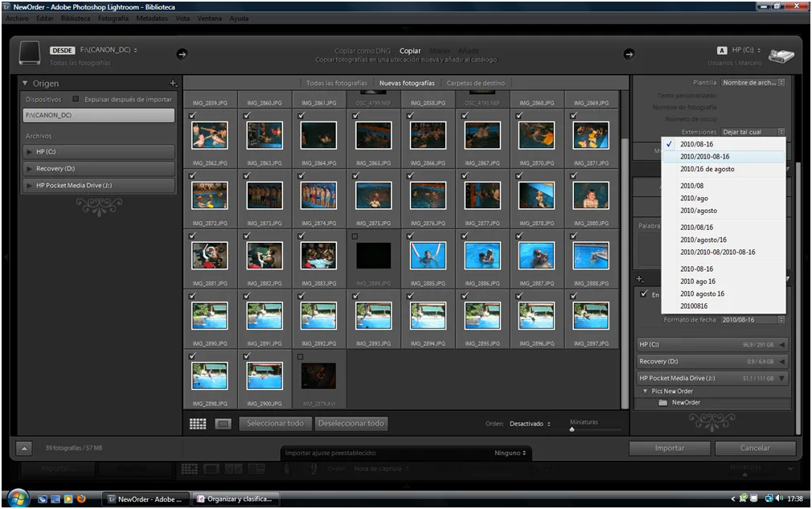Open the Biblioteca menu

(76, 18)
